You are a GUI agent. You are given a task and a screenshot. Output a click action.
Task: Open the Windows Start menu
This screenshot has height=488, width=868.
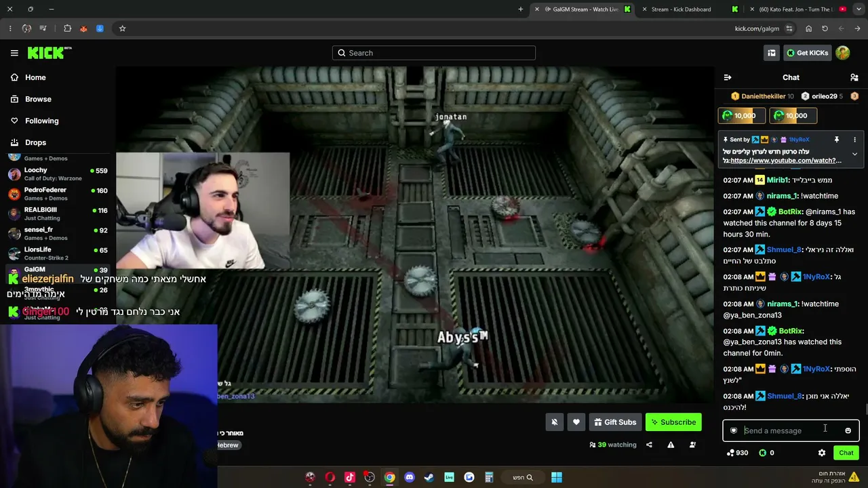557,477
